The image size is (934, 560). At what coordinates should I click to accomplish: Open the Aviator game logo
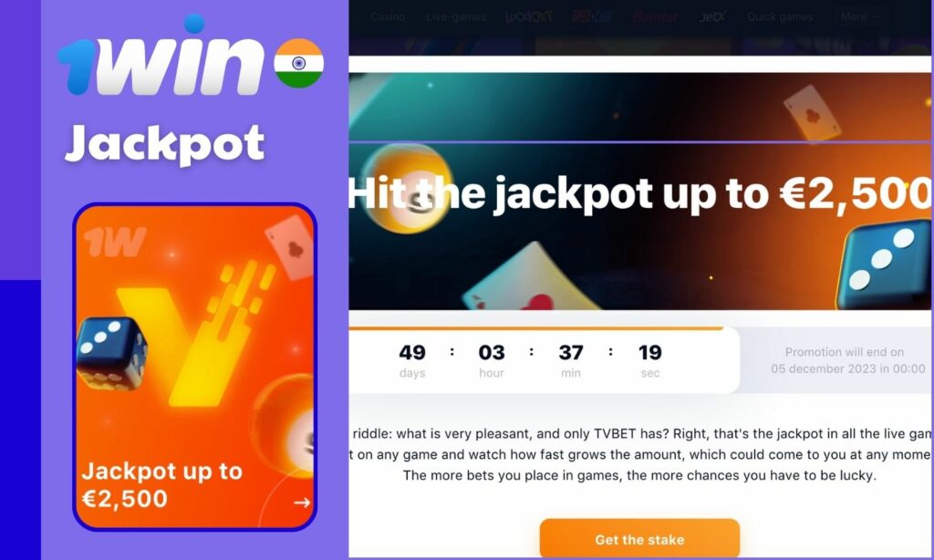(x=655, y=16)
